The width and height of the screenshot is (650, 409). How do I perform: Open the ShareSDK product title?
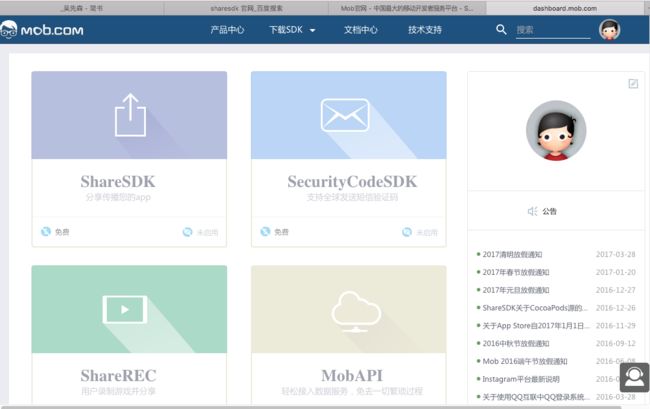(118, 182)
